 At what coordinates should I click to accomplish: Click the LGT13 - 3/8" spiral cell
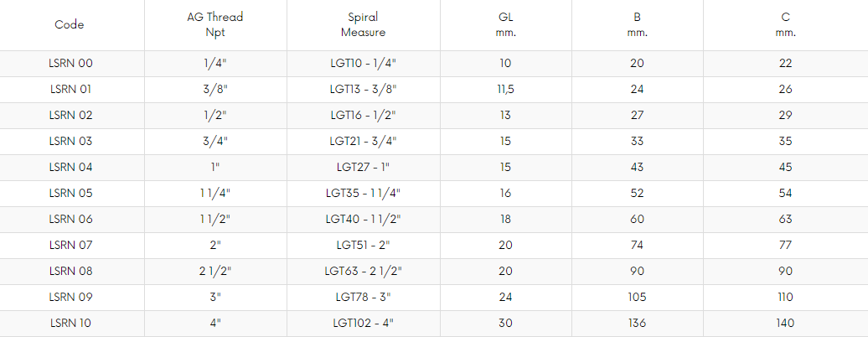click(x=363, y=89)
